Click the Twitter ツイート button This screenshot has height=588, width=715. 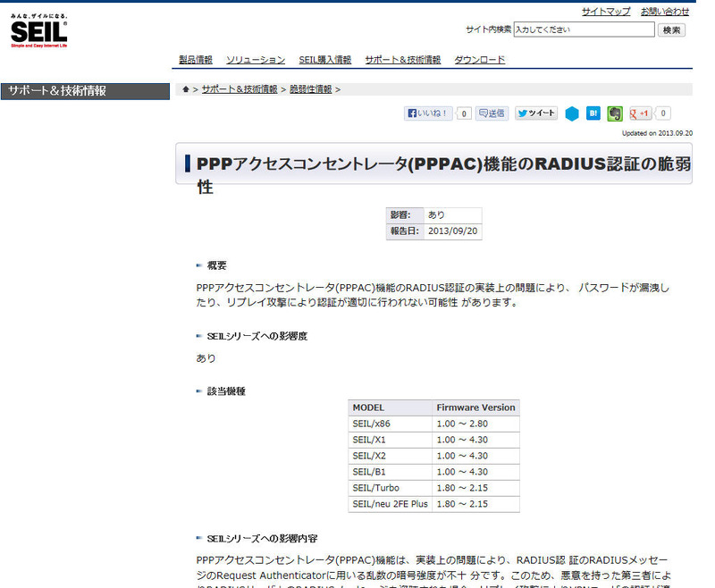[x=536, y=113]
